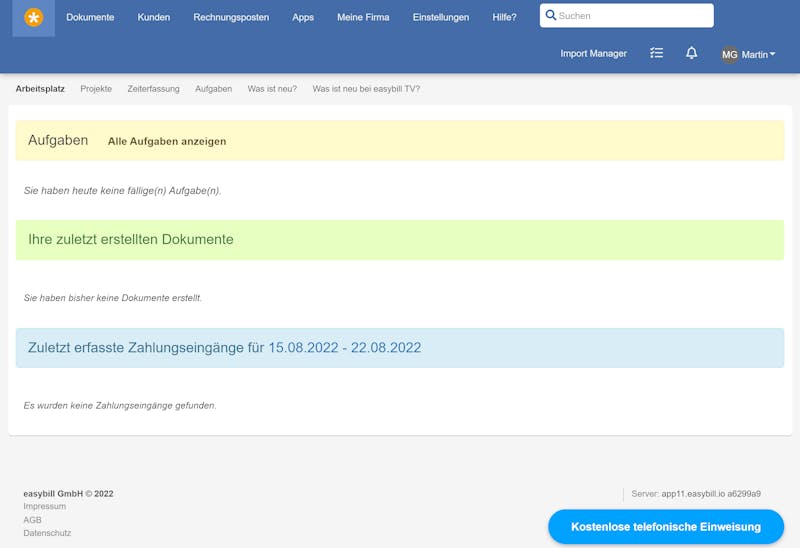The width and height of the screenshot is (800, 548).
Task: Switch to the Zeiterfassung tab
Action: point(153,89)
